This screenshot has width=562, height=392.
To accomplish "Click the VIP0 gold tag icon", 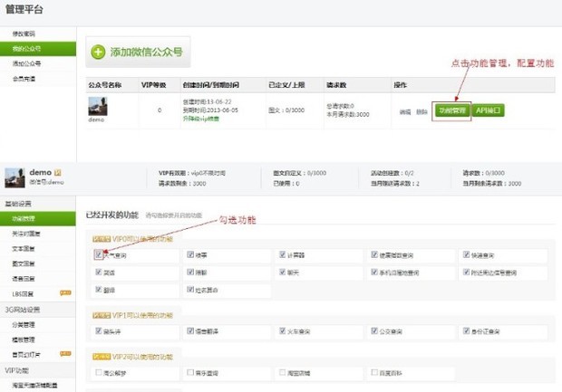I will tap(102, 239).
